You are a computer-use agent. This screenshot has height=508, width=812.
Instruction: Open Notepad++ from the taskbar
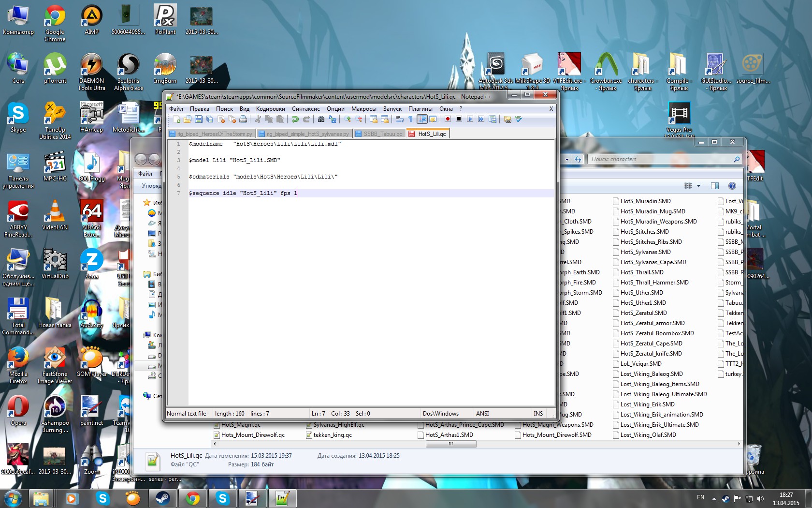point(282,498)
